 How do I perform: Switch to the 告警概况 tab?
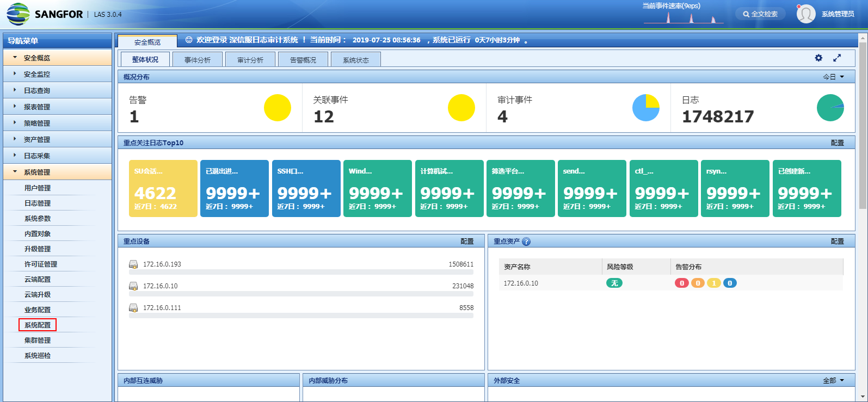coord(303,60)
